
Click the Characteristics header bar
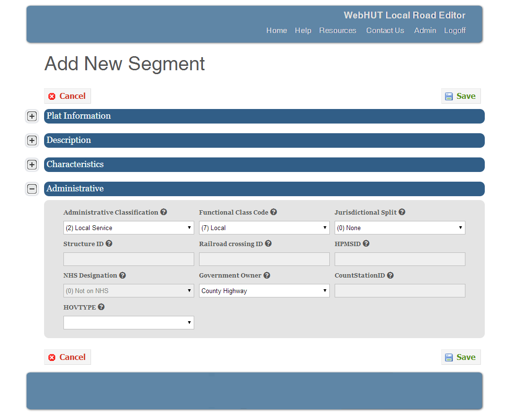tap(264, 165)
